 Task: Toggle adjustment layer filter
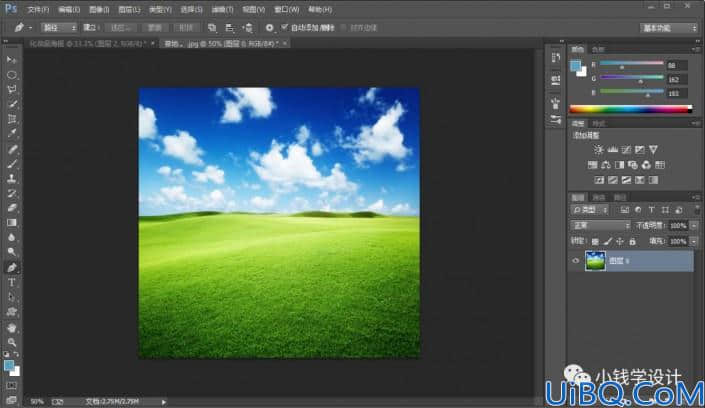coord(638,210)
